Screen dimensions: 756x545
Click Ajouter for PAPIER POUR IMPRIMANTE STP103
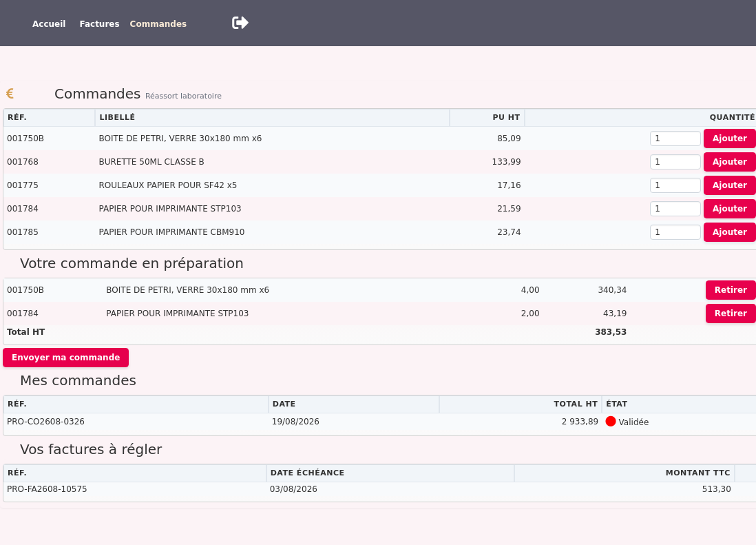(x=729, y=208)
